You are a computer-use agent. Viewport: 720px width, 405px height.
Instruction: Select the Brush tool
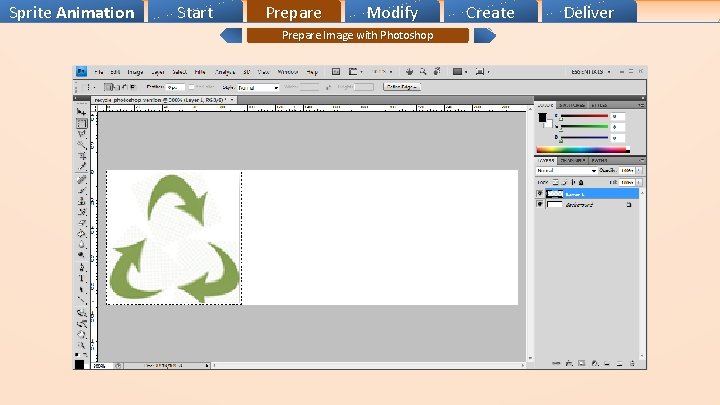[x=81, y=190]
